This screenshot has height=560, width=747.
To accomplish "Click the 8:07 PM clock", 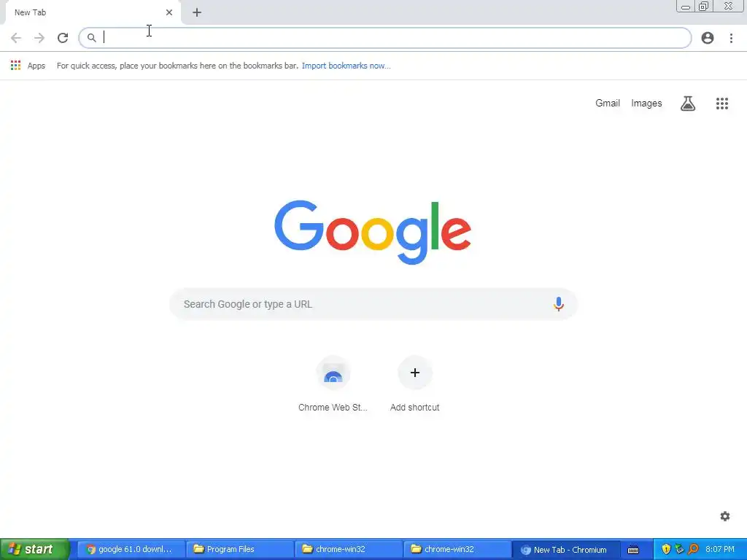I will pyautogui.click(x=720, y=549).
